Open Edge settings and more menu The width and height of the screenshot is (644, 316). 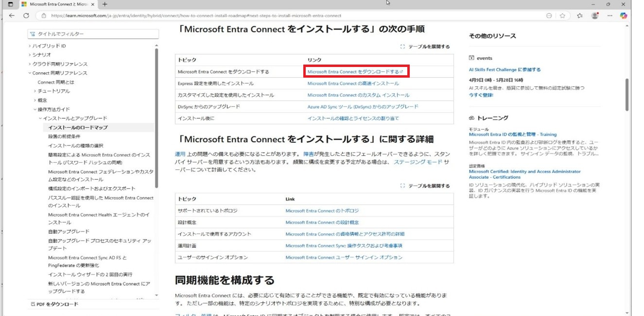610,16
